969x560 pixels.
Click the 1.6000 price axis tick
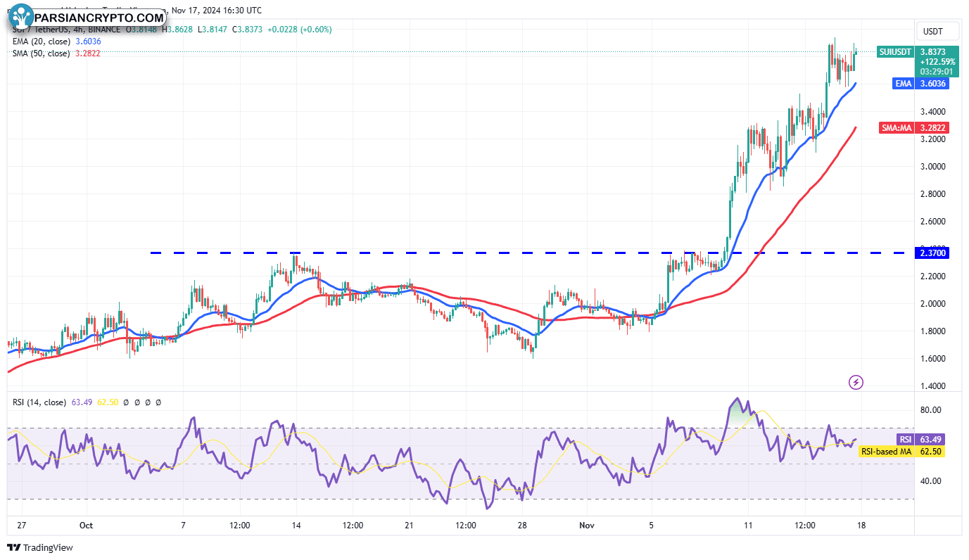tap(932, 359)
